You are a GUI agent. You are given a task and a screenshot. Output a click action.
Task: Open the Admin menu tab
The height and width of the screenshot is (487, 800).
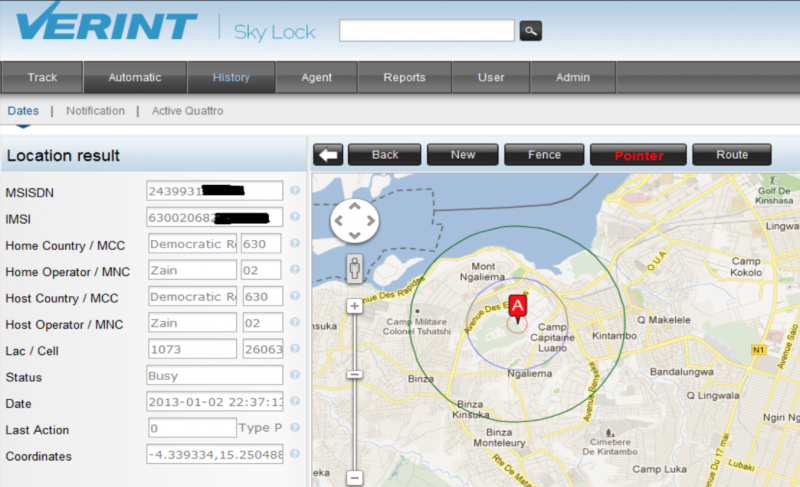[x=573, y=78]
